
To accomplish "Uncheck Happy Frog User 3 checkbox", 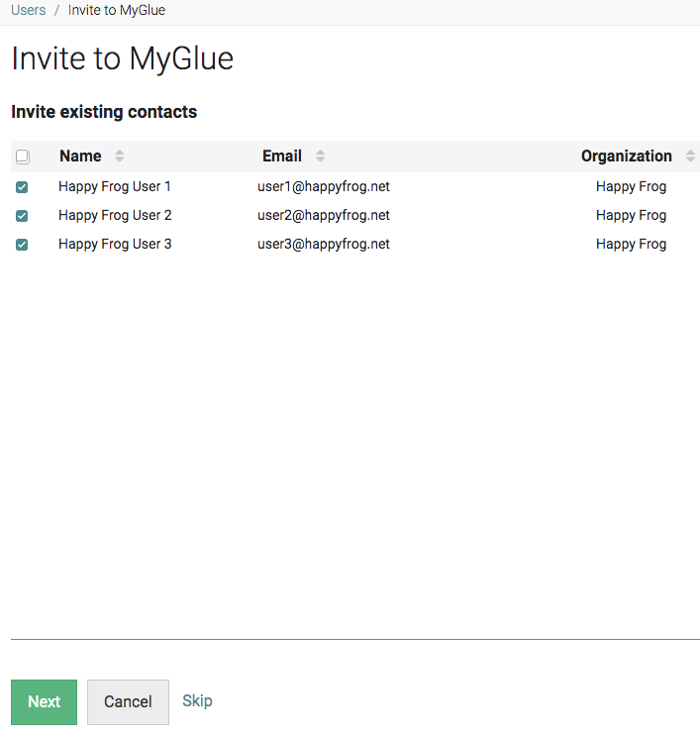I will (x=22, y=245).
